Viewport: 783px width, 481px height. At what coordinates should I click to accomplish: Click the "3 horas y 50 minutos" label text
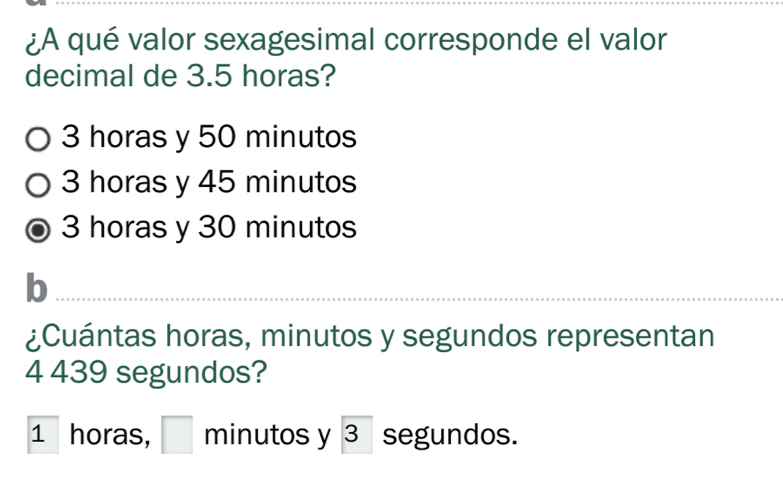point(209,137)
